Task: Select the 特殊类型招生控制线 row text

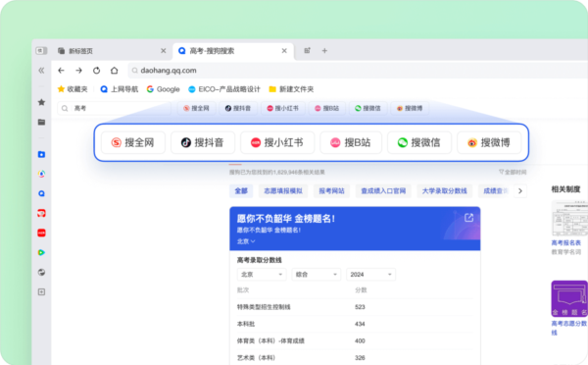Action: [264, 307]
